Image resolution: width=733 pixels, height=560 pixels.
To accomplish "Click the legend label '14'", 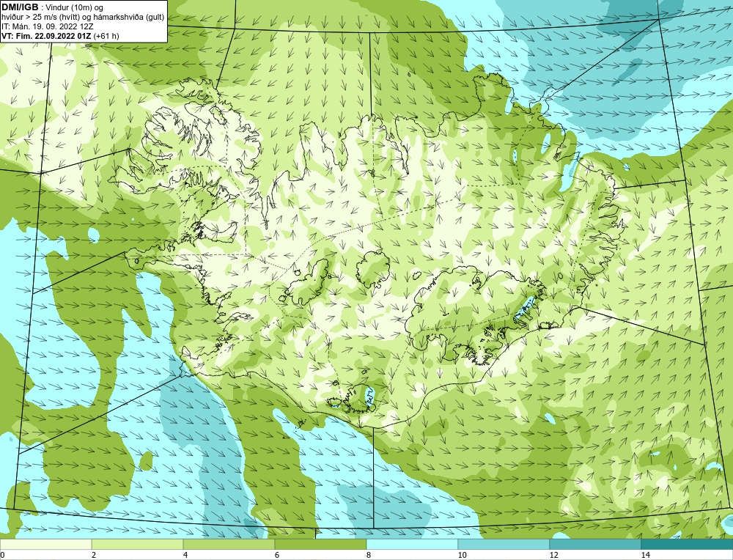I will (x=646, y=555).
